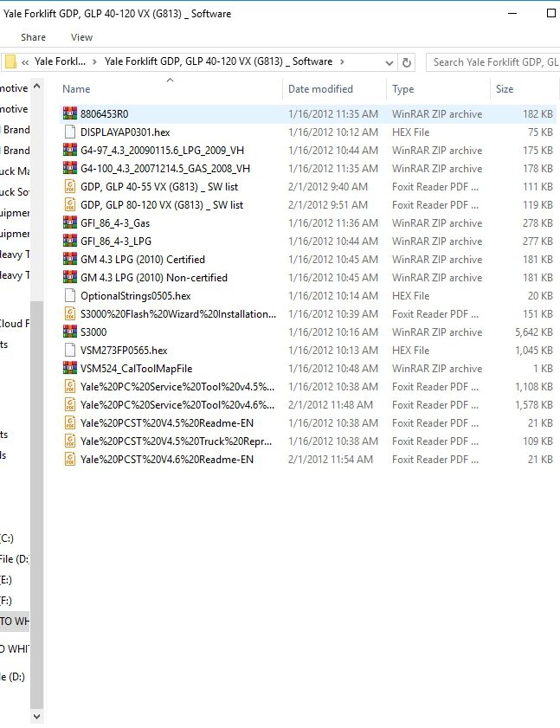Click the OptionalStrings0505.hex file icon
This screenshot has width=560, height=728.
pyautogui.click(x=69, y=296)
